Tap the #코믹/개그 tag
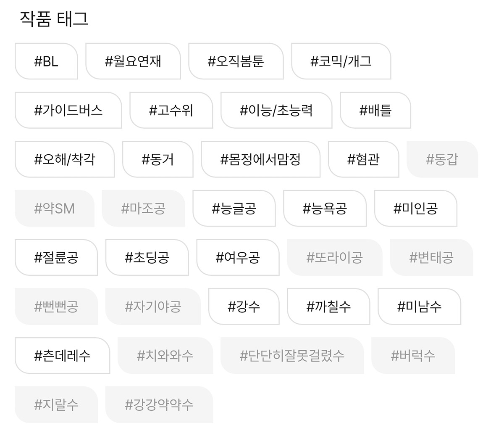504x436 pixels. (x=341, y=61)
